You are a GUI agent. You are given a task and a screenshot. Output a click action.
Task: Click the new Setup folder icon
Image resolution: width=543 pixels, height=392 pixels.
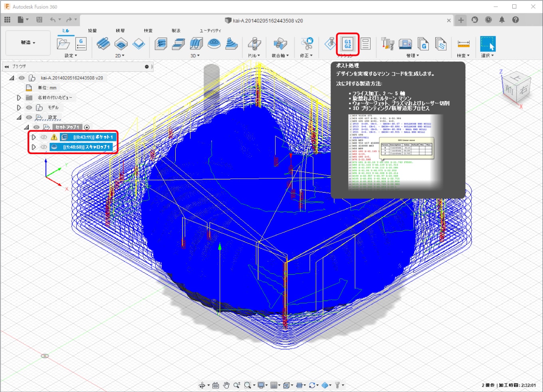pos(63,44)
